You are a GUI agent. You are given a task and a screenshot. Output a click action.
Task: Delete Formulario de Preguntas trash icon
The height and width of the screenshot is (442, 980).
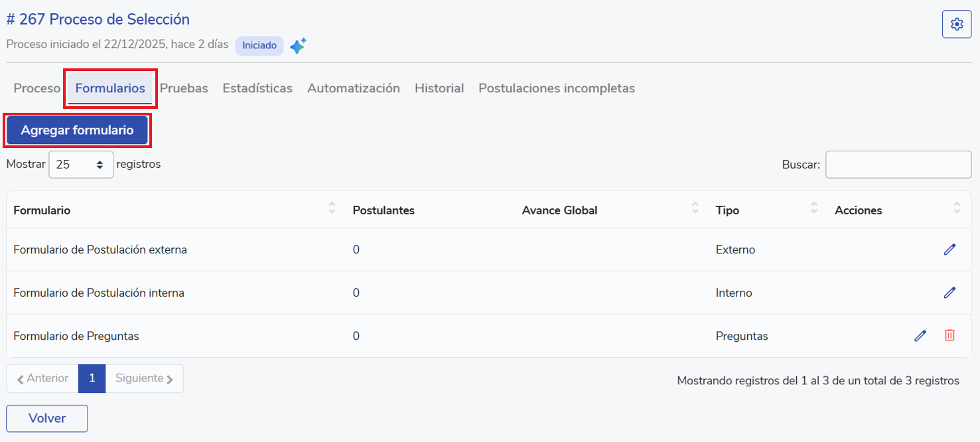point(949,336)
